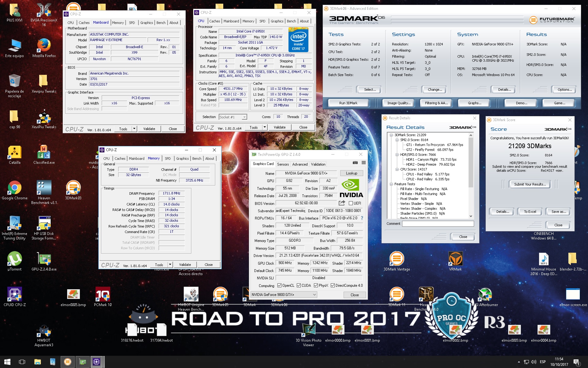Collapse HDR/SM3.0 Score 7666 node
This screenshot has width=588, height=368.
point(397,155)
